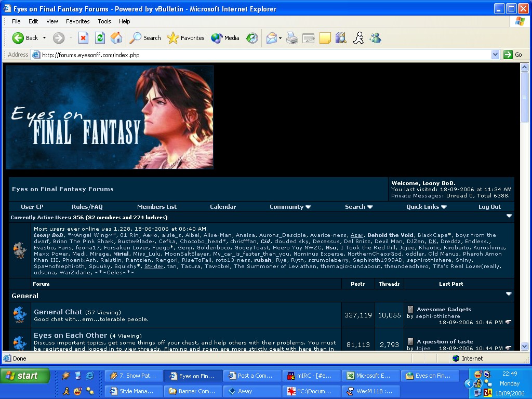Click the page scroll-down arrow
Viewport: 532px width, 399px height.
click(x=524, y=347)
